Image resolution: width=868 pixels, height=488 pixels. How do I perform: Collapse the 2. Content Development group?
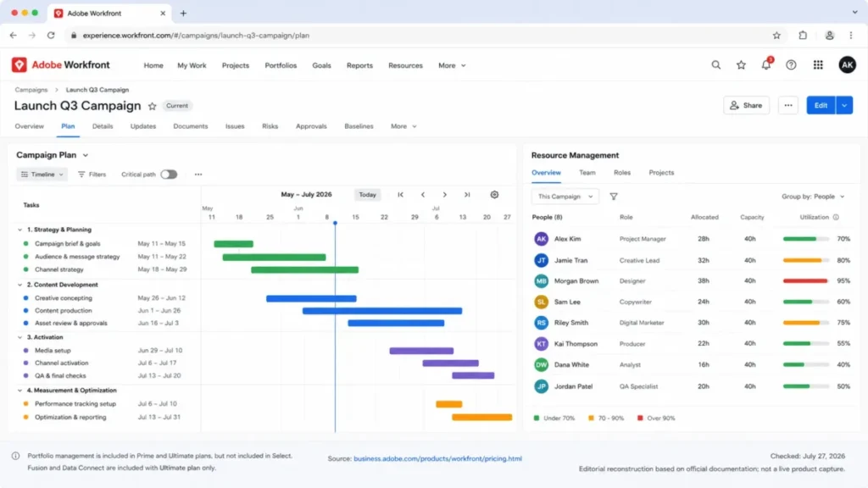(20, 285)
